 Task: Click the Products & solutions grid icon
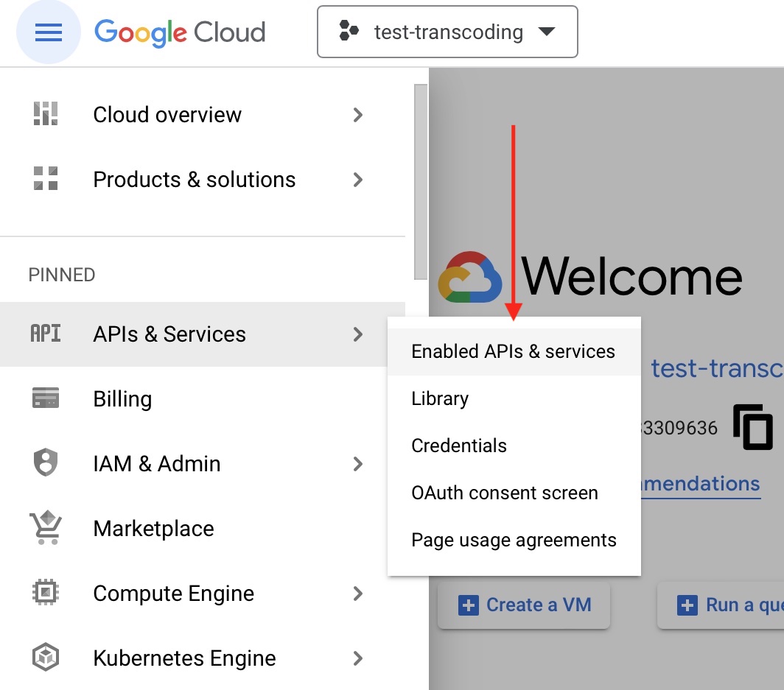pyautogui.click(x=46, y=179)
